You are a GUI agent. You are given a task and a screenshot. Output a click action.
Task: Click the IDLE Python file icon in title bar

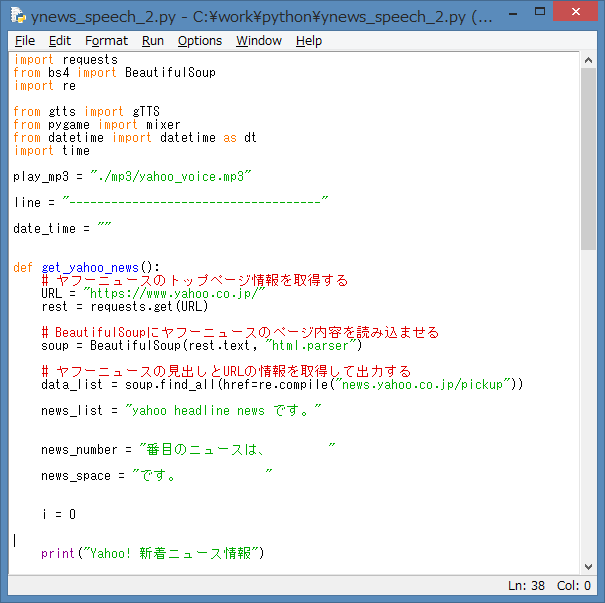pyautogui.click(x=17, y=16)
